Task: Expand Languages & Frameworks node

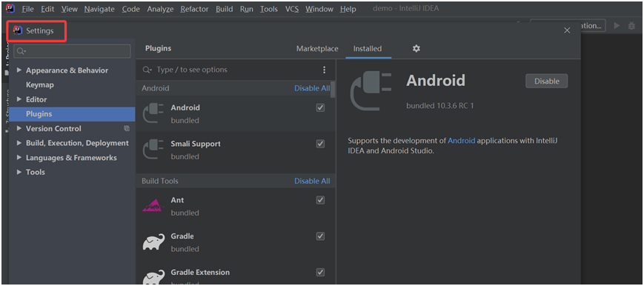Action: pos(19,158)
